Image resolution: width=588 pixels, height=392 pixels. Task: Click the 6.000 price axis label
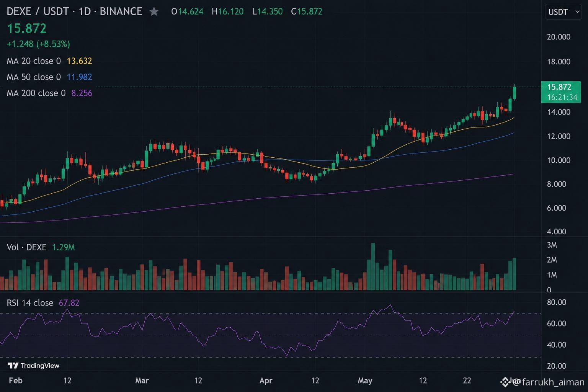coord(556,208)
